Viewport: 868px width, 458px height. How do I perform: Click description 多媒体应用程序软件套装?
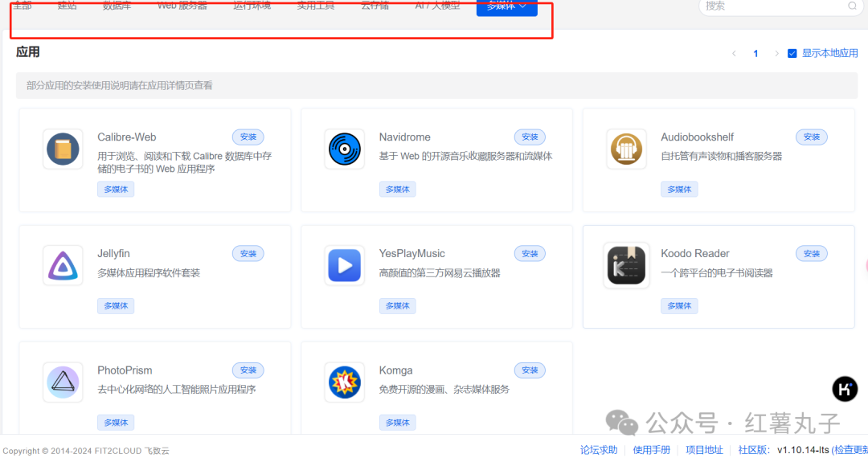[149, 273]
